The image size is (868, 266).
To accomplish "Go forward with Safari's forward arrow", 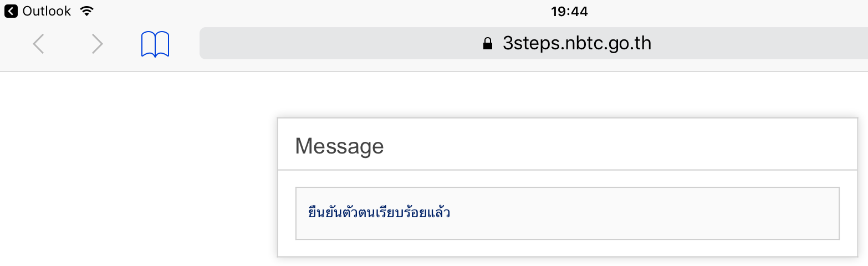I will (97, 44).
